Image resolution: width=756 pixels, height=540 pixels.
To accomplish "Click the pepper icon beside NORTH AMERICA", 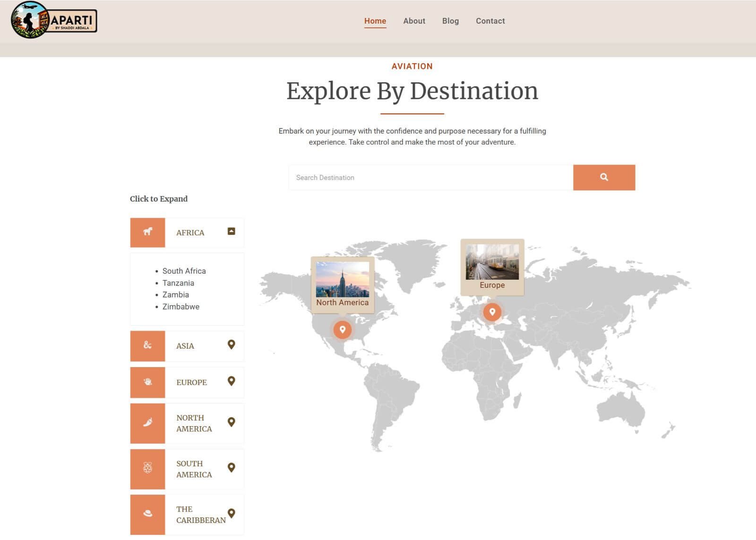I will 147,423.
